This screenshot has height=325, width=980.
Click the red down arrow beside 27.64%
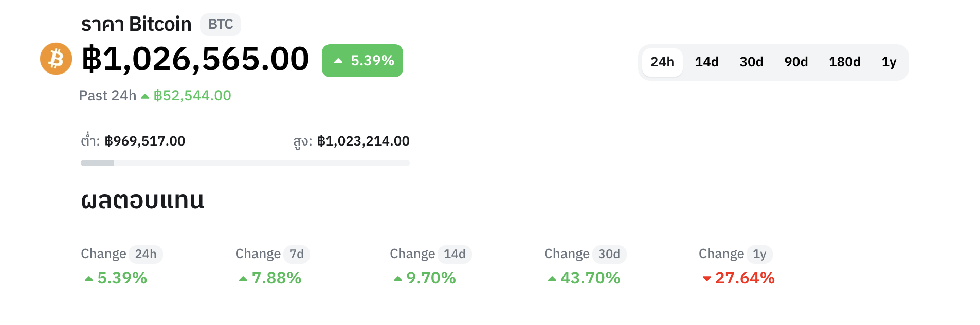707,279
